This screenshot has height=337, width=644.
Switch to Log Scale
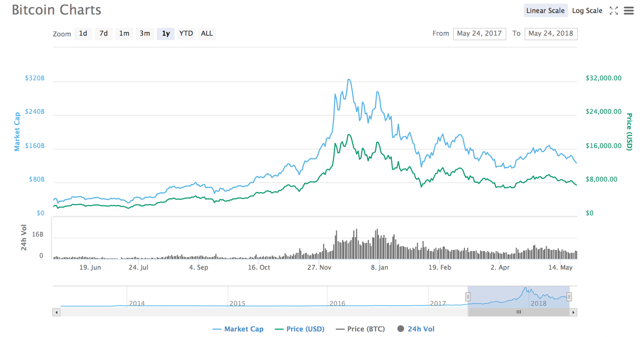[x=587, y=11]
